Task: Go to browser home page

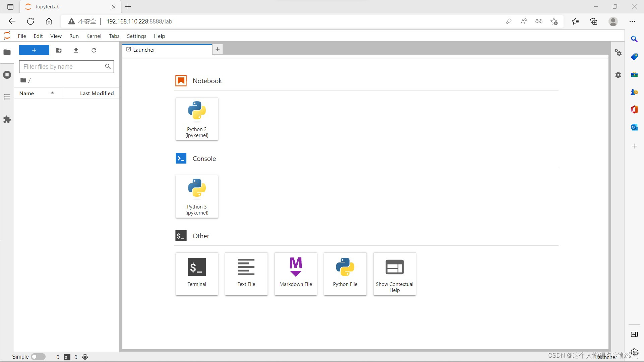Action: point(49,21)
